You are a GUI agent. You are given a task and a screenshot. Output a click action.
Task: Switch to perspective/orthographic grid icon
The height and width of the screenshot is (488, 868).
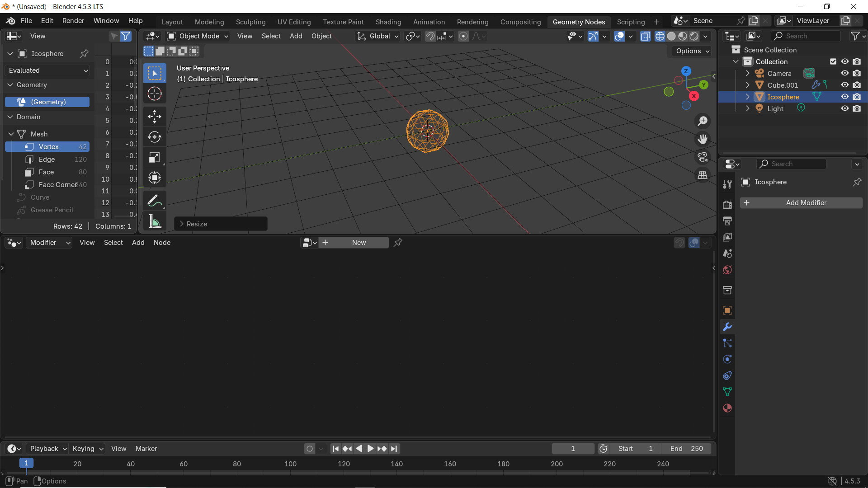(x=702, y=175)
